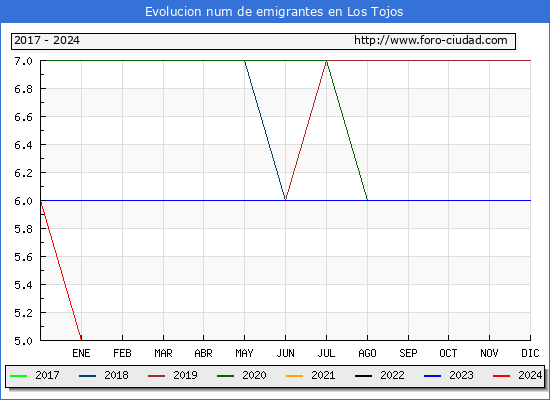Click the 2021 orange legend swatch
The width and height of the screenshot is (550, 400).
click(295, 376)
